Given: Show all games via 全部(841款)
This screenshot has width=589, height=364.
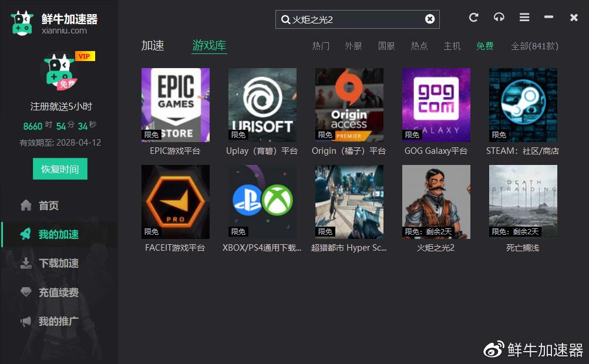Looking at the screenshot, I should pyautogui.click(x=534, y=46).
